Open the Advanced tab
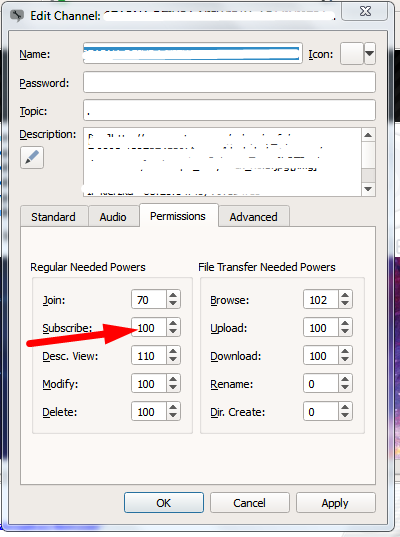The height and width of the screenshot is (537, 400). click(x=253, y=217)
